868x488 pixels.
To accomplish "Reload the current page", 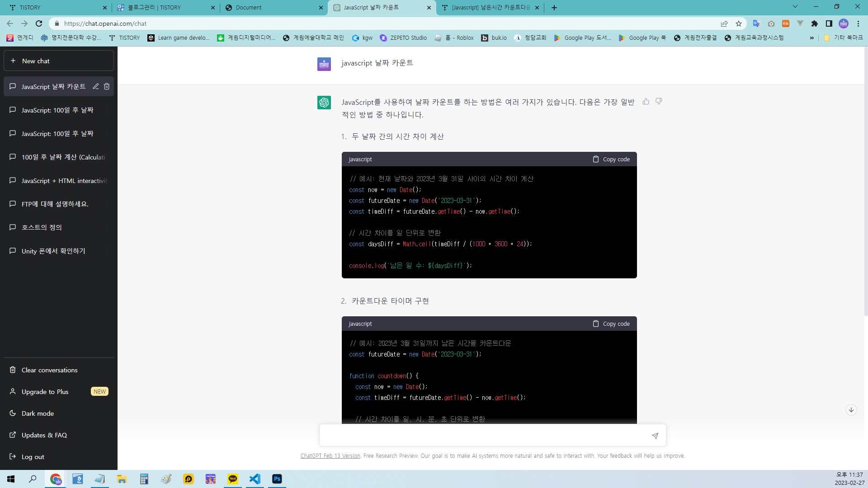I will click(x=39, y=23).
